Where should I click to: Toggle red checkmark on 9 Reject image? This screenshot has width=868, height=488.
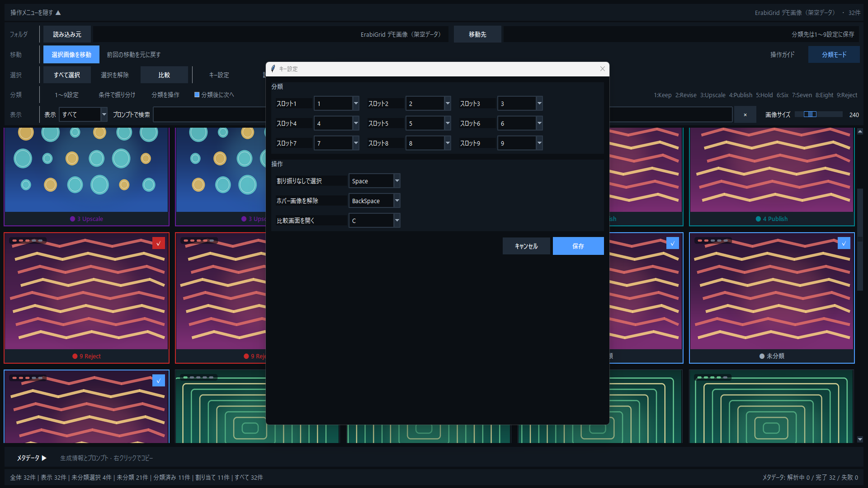pyautogui.click(x=159, y=243)
